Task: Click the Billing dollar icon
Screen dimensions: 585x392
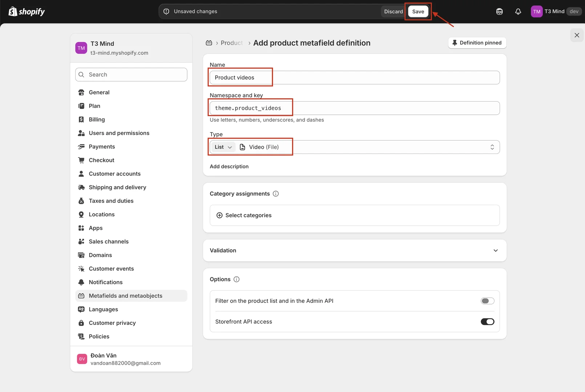Action: (81, 119)
